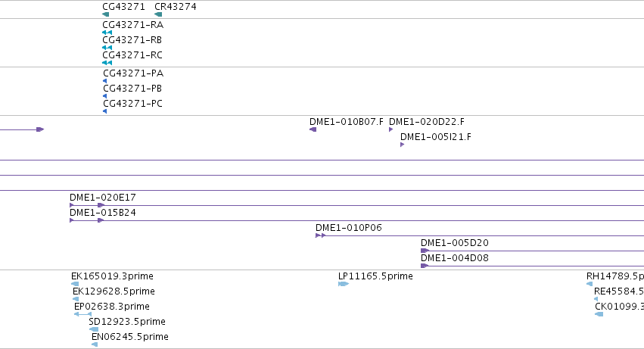
Task: Click the DME1-004D08 start glyph
Action: pyautogui.click(x=425, y=266)
